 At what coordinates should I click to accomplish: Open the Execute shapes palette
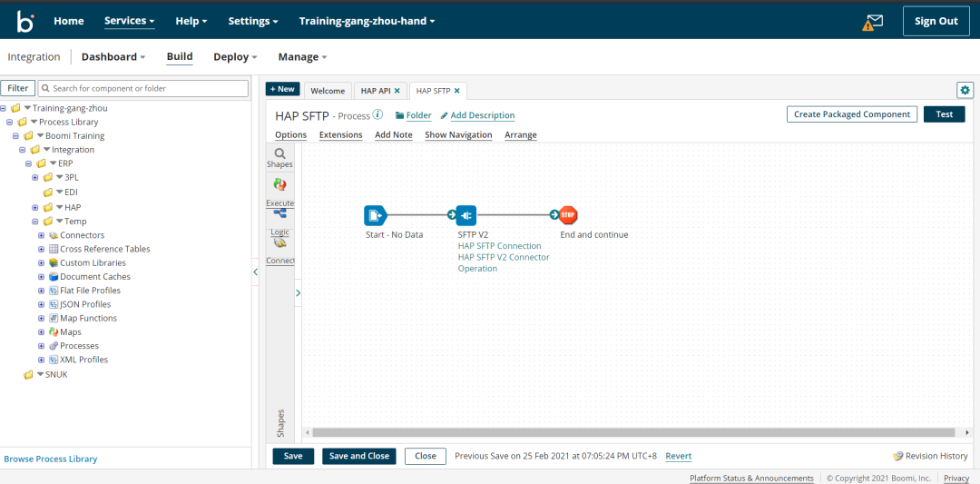280,184
